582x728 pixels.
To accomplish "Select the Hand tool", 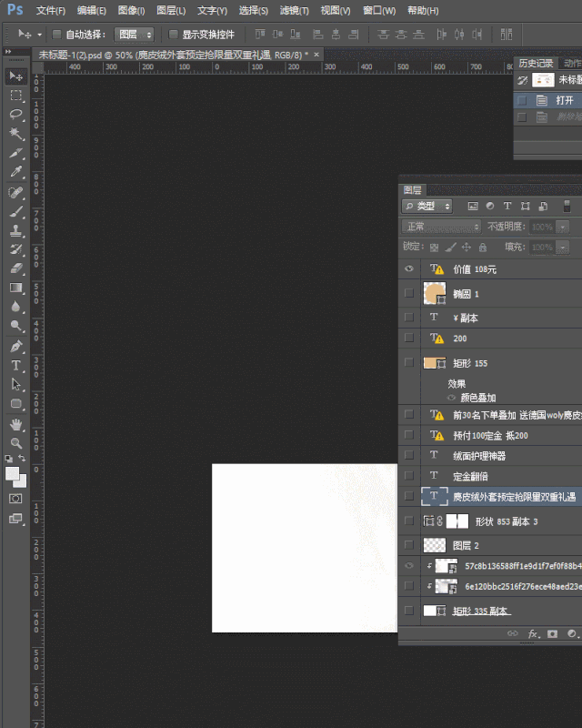I will [x=15, y=424].
